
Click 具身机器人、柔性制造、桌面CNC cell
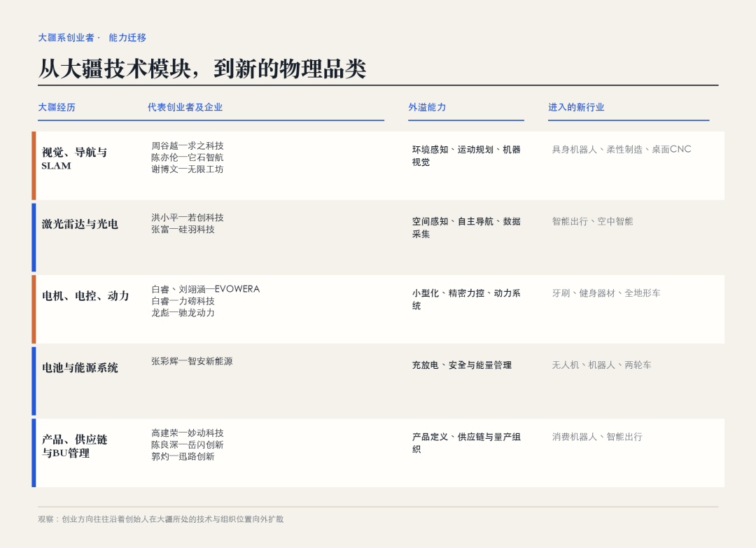tap(622, 149)
